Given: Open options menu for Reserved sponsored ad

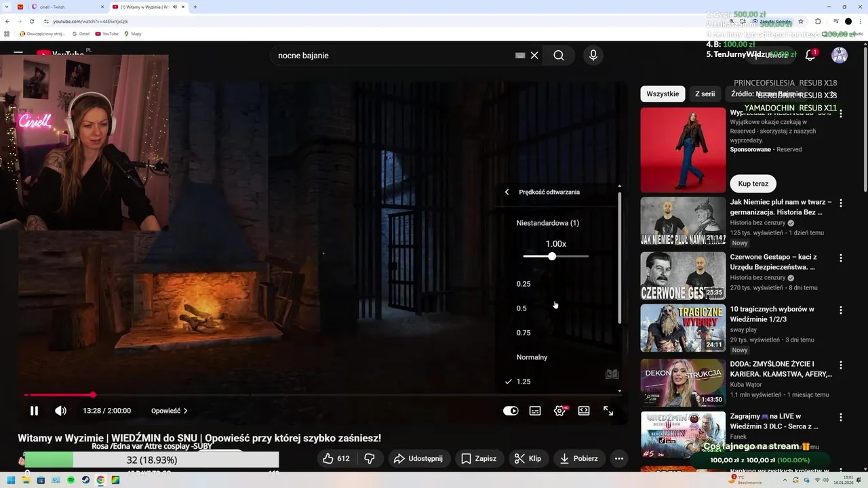Looking at the screenshot, I should pyautogui.click(x=841, y=114).
